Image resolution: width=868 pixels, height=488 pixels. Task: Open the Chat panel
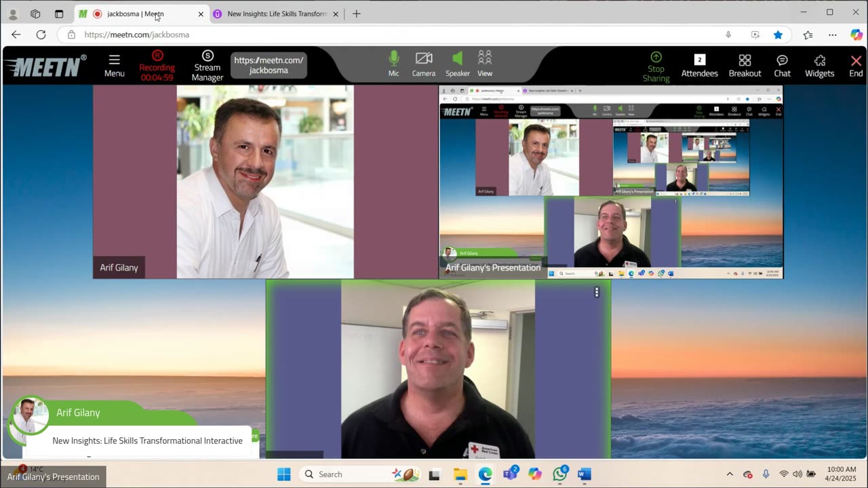782,66
